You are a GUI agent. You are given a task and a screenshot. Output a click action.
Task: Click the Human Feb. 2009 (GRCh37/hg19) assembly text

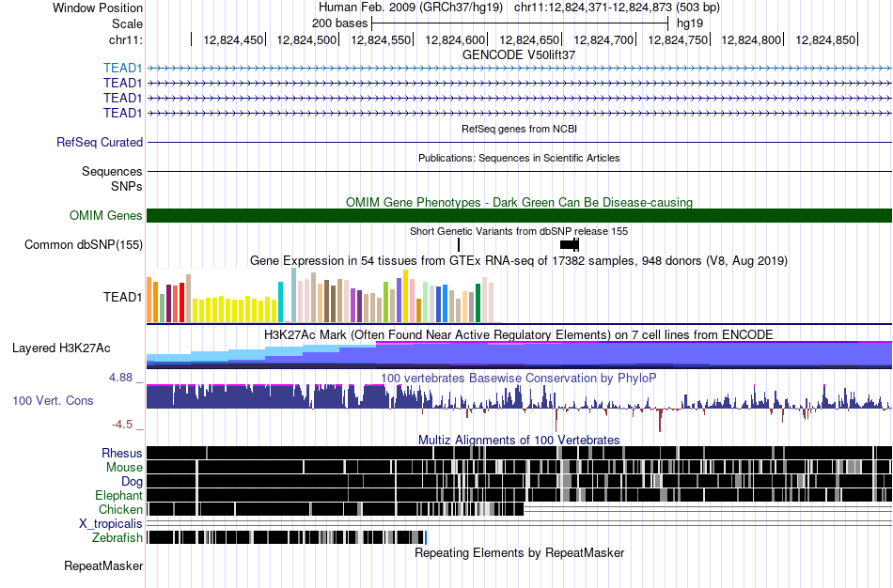click(x=410, y=8)
